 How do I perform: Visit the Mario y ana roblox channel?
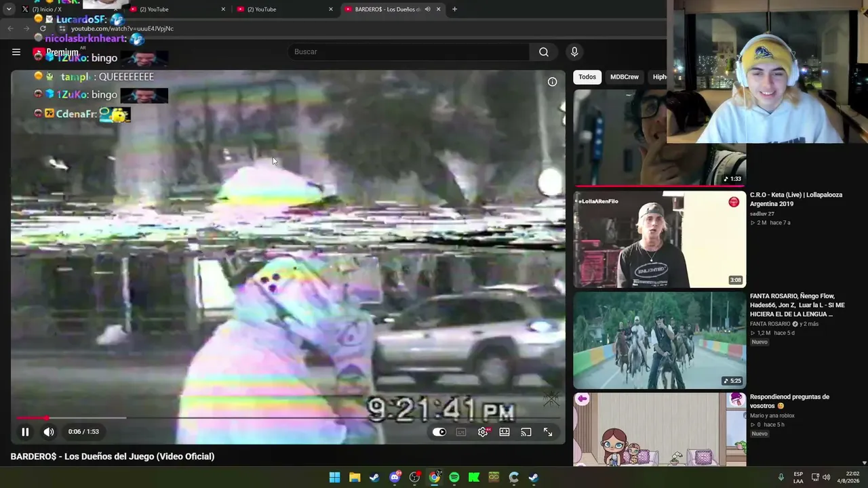click(x=772, y=415)
